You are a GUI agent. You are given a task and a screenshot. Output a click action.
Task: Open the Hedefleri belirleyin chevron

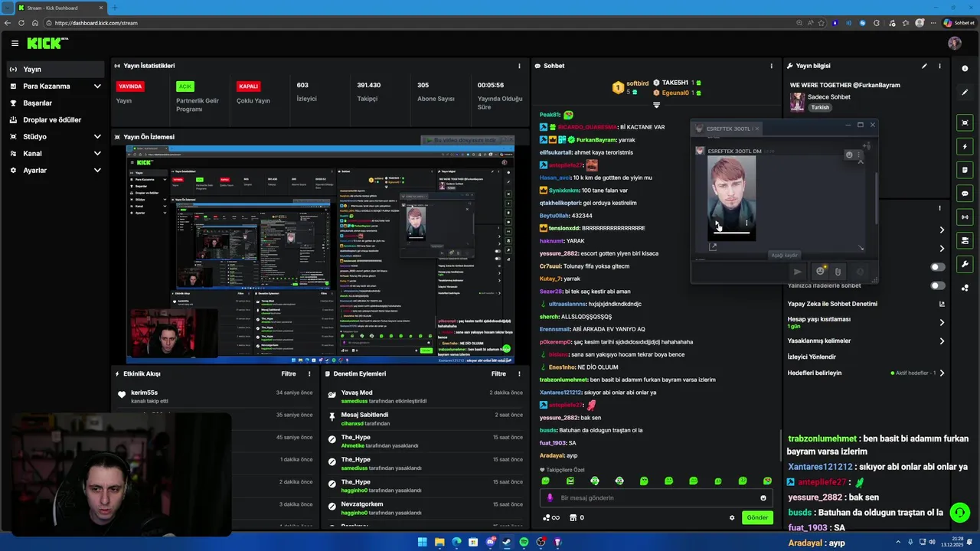pyautogui.click(x=942, y=373)
